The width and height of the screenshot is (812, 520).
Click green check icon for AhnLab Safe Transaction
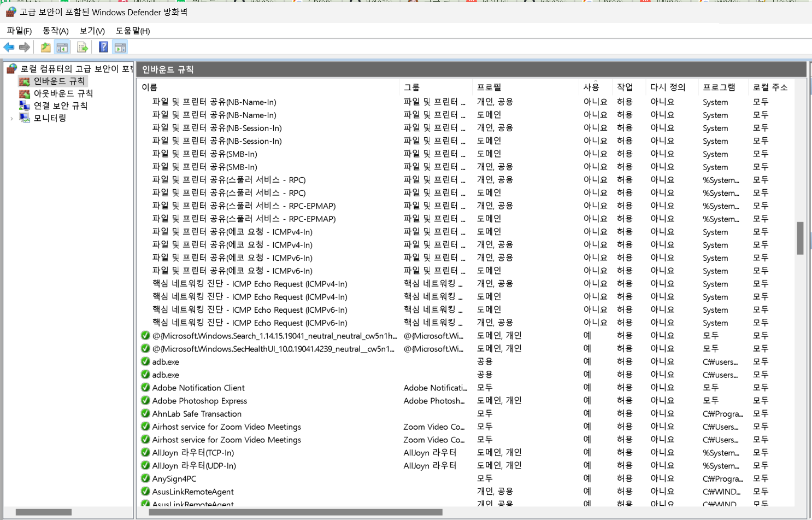point(145,414)
